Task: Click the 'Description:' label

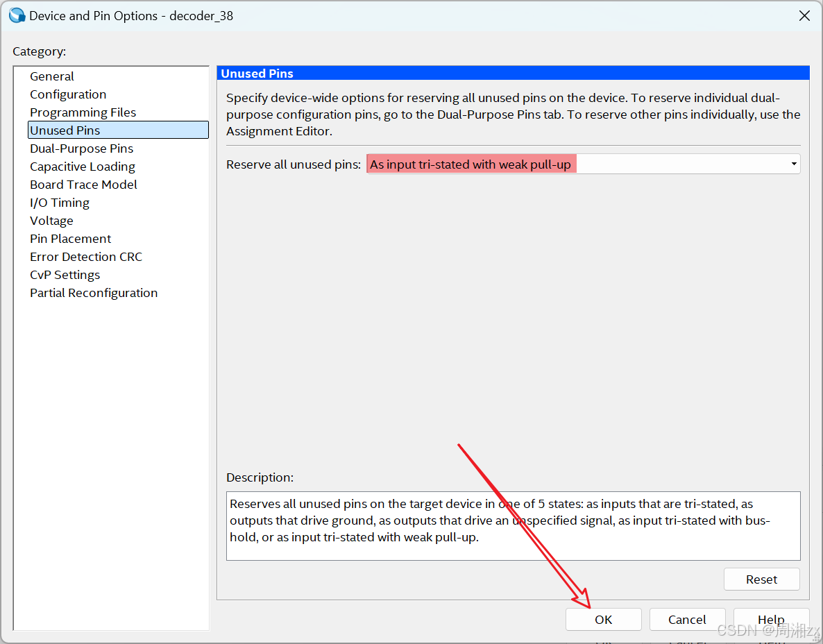Action: 260,477
